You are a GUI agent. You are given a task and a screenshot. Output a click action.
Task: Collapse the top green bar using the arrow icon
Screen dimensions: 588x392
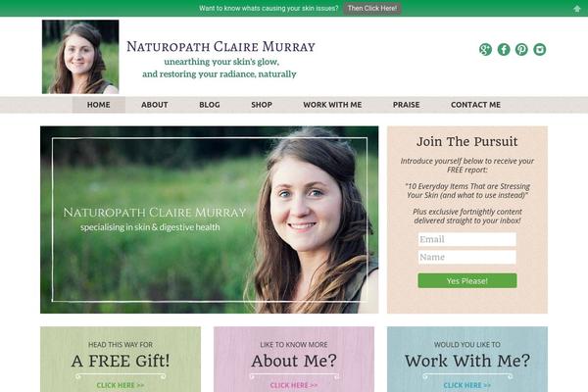pos(577,9)
